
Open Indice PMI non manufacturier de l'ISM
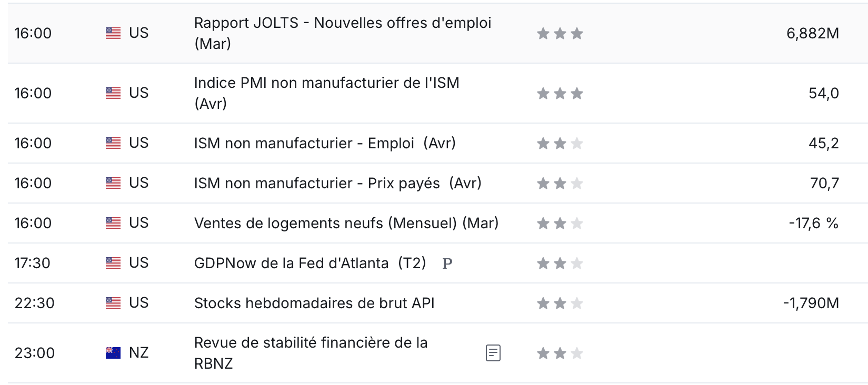point(326,93)
